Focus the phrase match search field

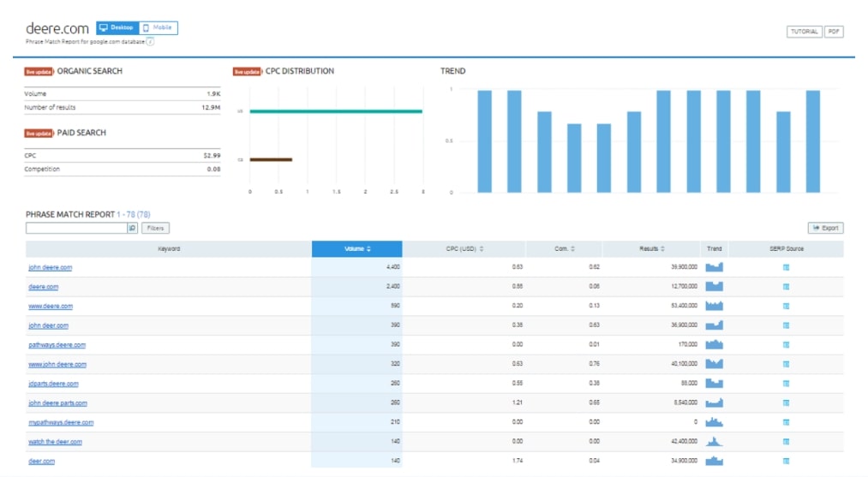pos(76,228)
